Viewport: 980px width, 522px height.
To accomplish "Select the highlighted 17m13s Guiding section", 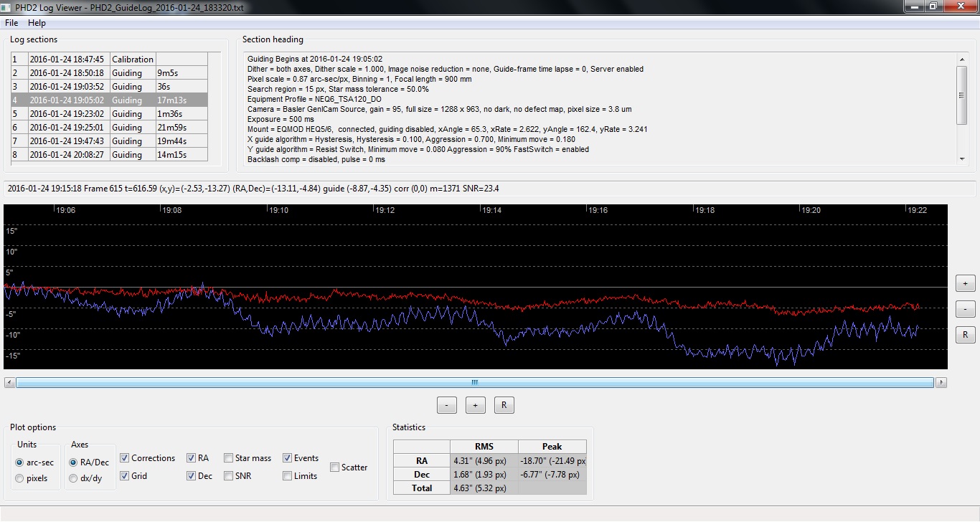I will (109, 100).
